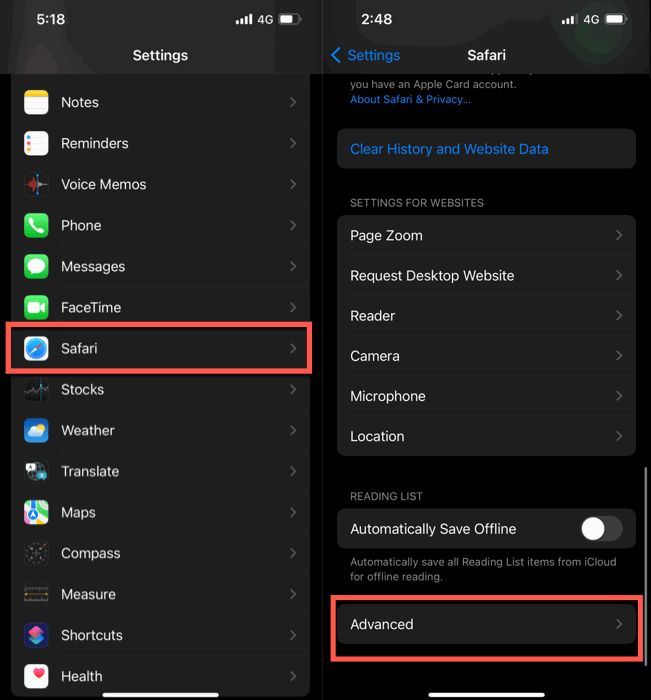The width and height of the screenshot is (651, 700).
Task: Open Reminders via its list icon
Action: [36, 143]
